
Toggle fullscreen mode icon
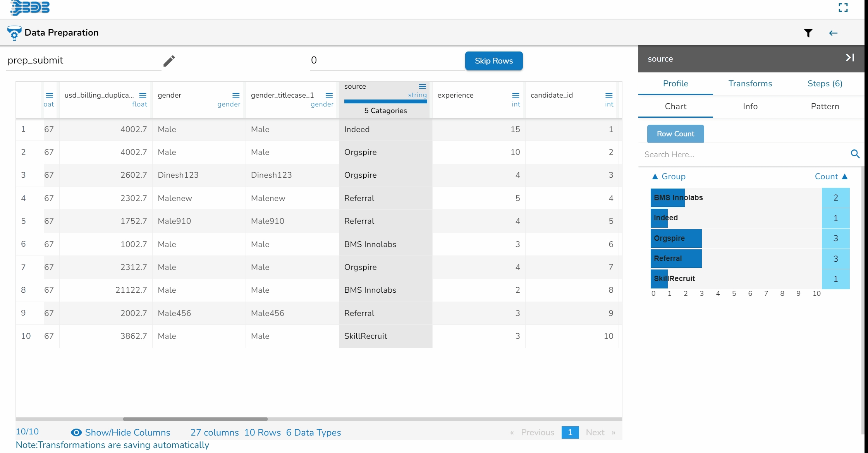843,8
